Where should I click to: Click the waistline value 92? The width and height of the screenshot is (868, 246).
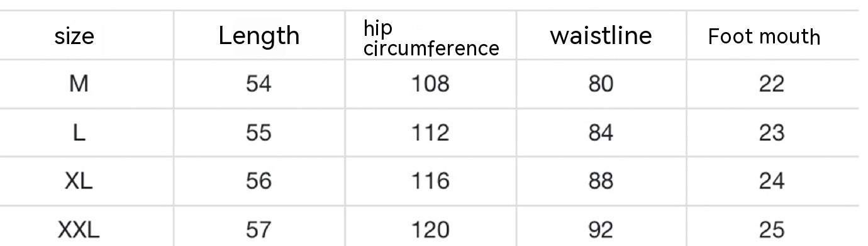click(x=601, y=230)
